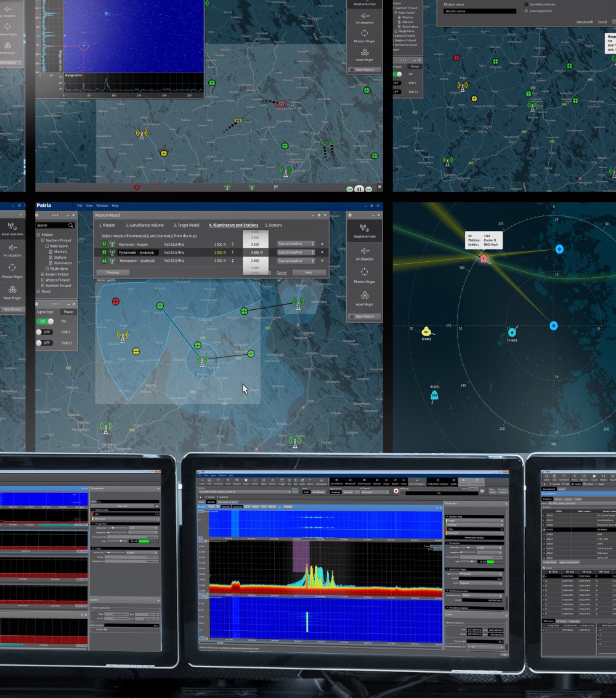The height and width of the screenshot is (698, 616).
Task: Expand the Eastern Finland tree node
Action: tap(43, 274)
